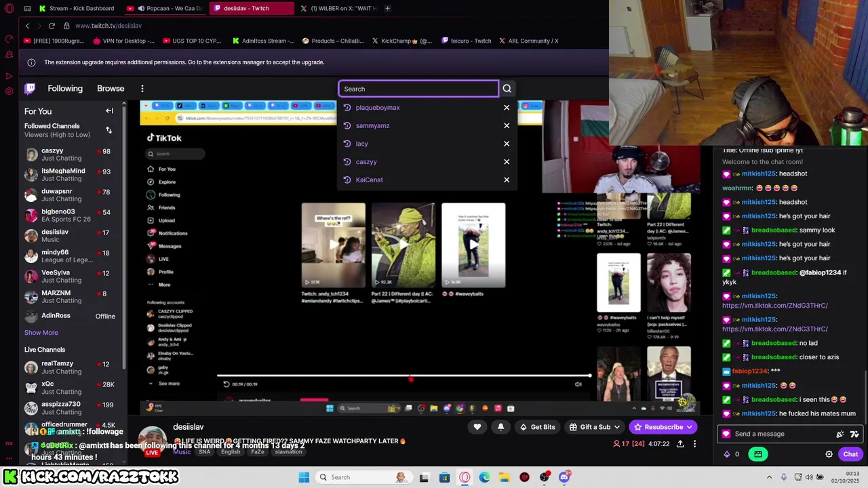Open the teicuro - Twitch bookmark
The image size is (868, 488).
point(466,41)
